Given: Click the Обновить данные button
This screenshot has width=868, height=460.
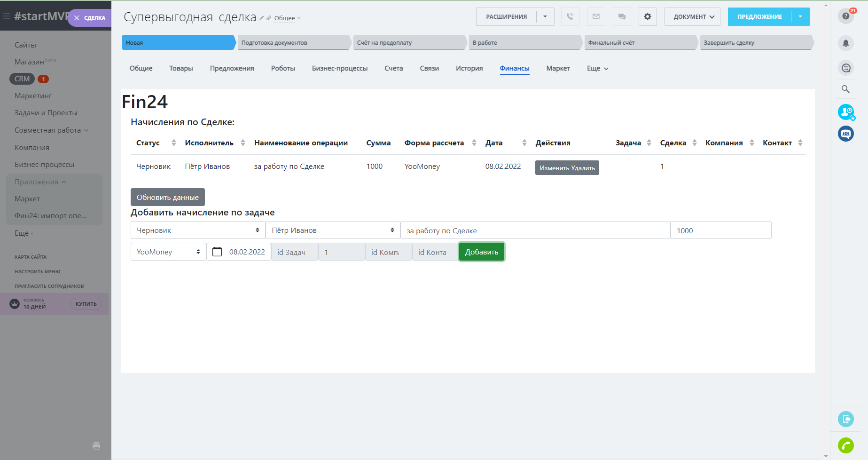Looking at the screenshot, I should (167, 197).
